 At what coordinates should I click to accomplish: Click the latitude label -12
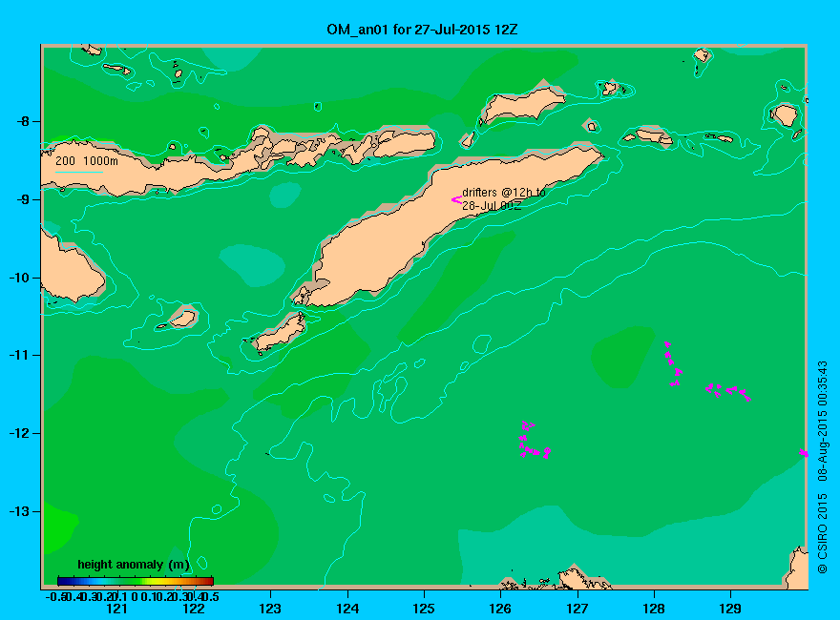[x=19, y=433]
